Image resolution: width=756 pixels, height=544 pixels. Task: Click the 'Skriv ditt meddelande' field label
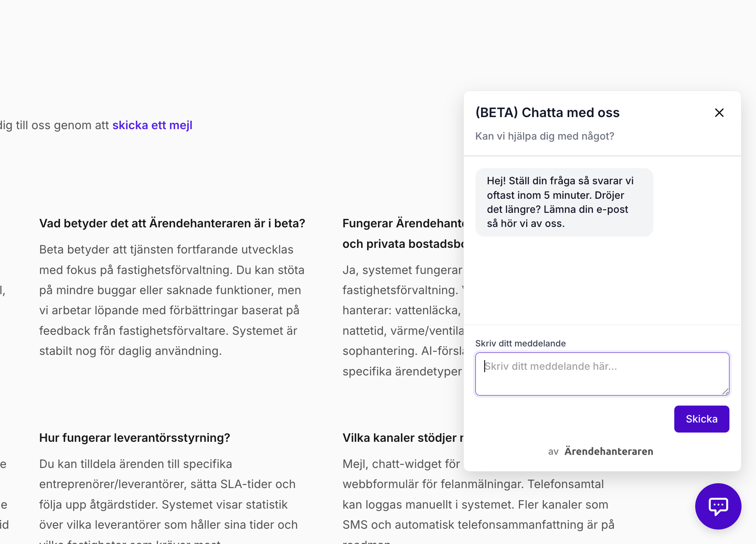(520, 343)
